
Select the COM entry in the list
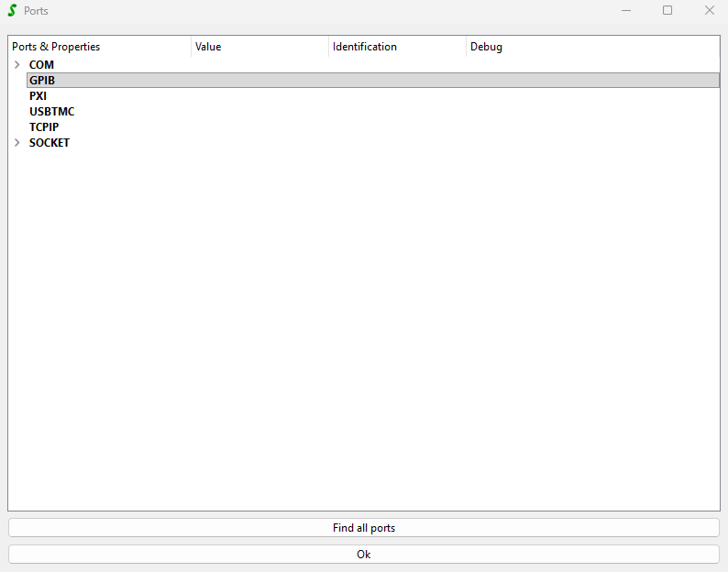point(41,65)
